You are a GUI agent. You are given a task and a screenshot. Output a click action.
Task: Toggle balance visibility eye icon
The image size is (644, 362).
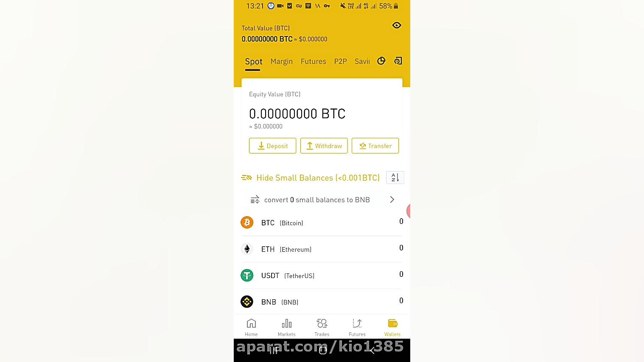click(x=397, y=25)
